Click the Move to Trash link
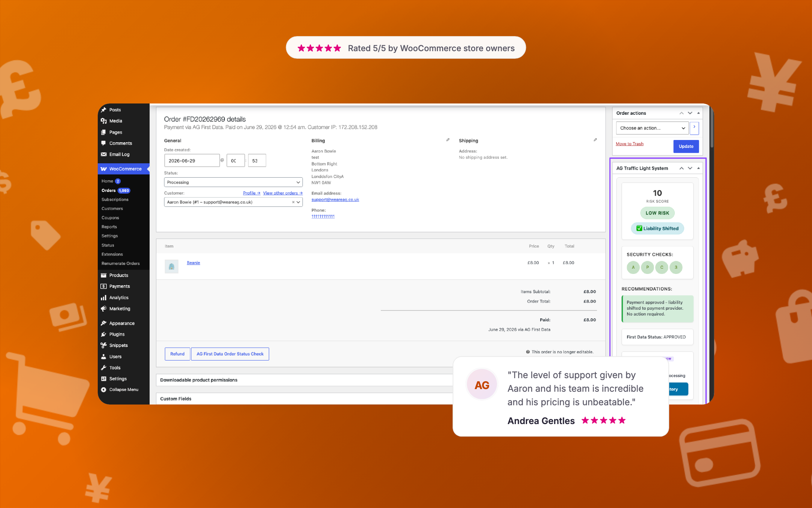 coord(630,144)
